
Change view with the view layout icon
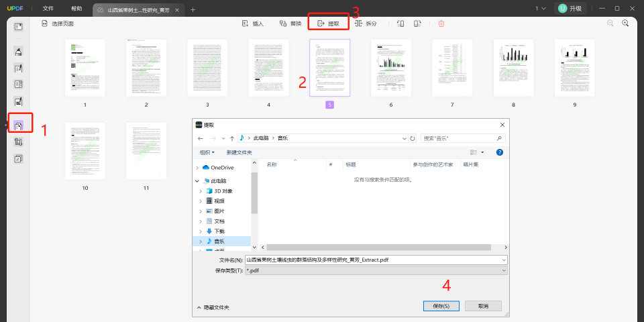tap(474, 152)
